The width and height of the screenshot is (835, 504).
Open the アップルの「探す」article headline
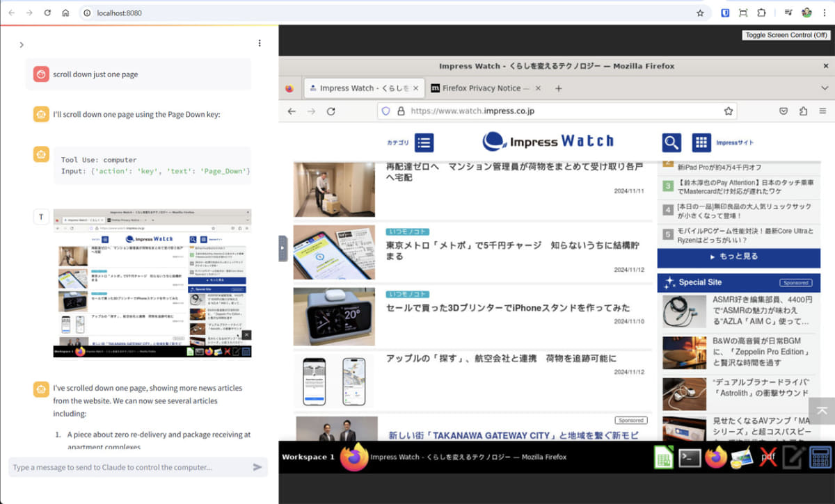coord(501,359)
